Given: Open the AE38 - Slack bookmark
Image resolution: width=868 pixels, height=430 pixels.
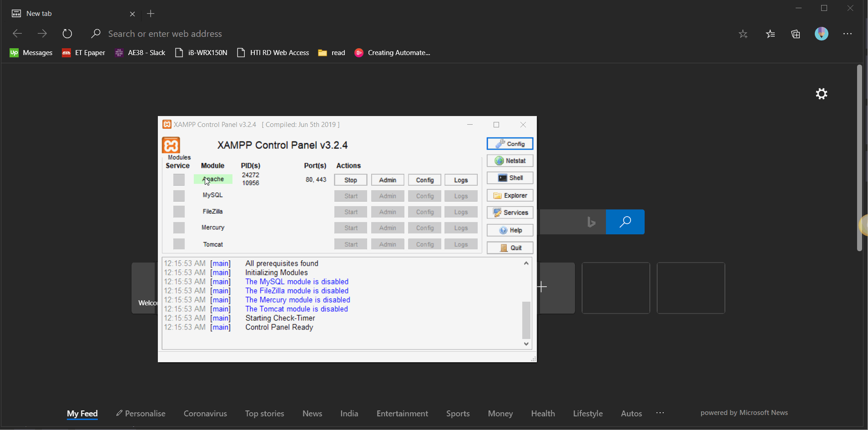Looking at the screenshot, I should (x=140, y=53).
